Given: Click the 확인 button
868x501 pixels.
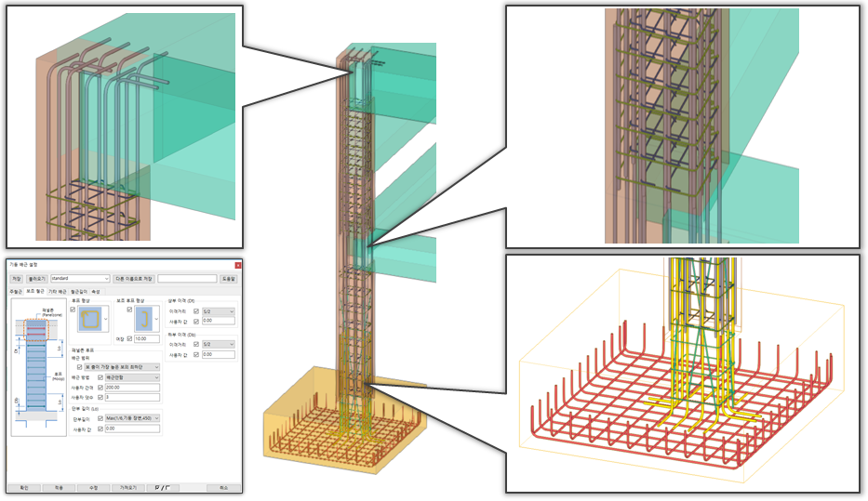Looking at the screenshot, I should coord(24,488).
